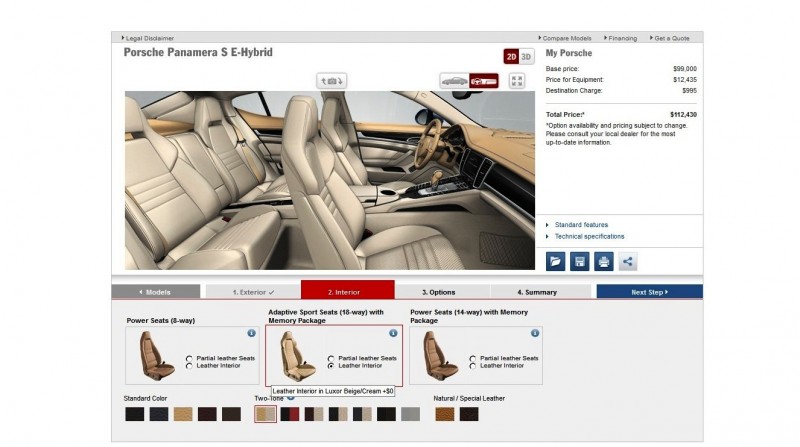Choose the black/cream Two-Tone swatch
The image size is (800, 447).
pyautogui.click(x=338, y=414)
